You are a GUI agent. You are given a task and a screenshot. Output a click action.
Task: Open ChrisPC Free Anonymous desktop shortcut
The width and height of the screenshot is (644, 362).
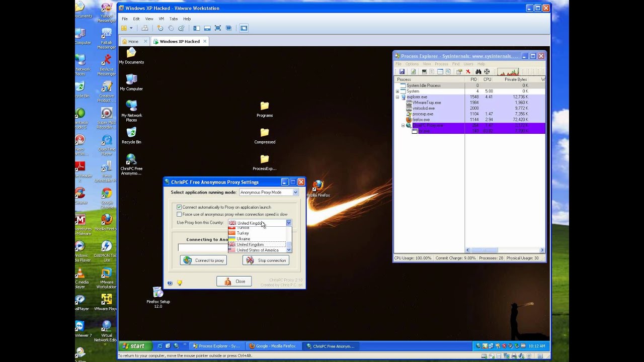pyautogui.click(x=131, y=164)
